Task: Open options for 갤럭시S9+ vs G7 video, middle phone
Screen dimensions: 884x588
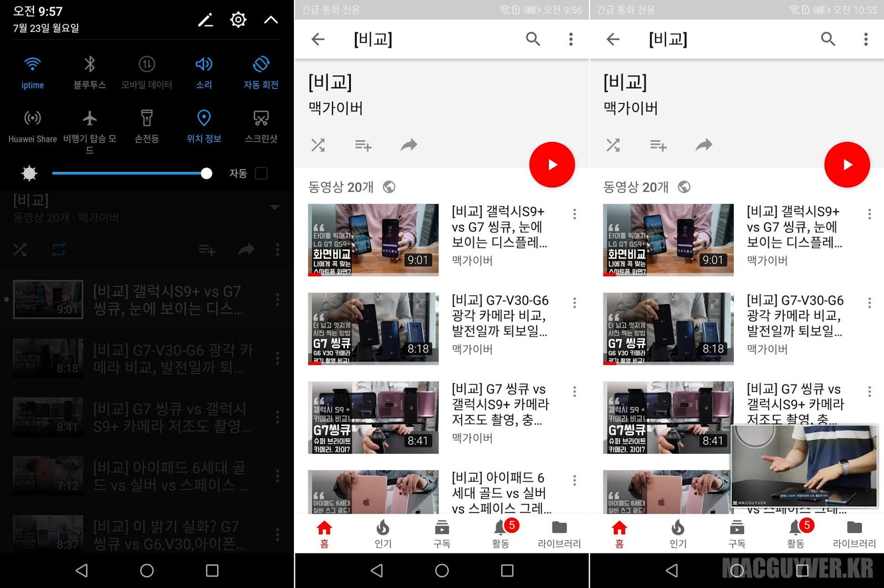Action: pos(575,214)
